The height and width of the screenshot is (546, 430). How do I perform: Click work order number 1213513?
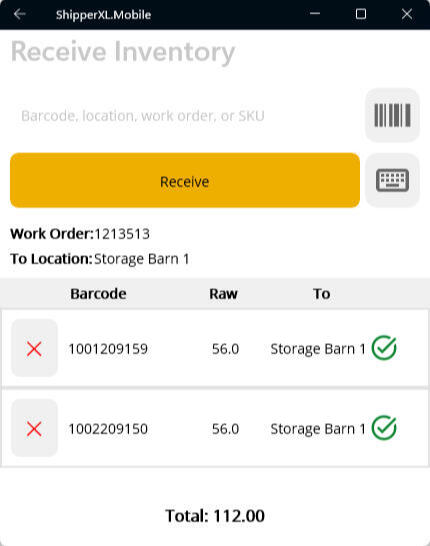point(122,234)
